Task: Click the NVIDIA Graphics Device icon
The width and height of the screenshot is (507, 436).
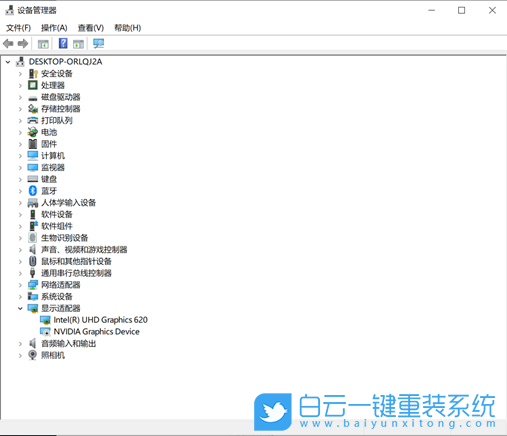Action: [x=45, y=332]
